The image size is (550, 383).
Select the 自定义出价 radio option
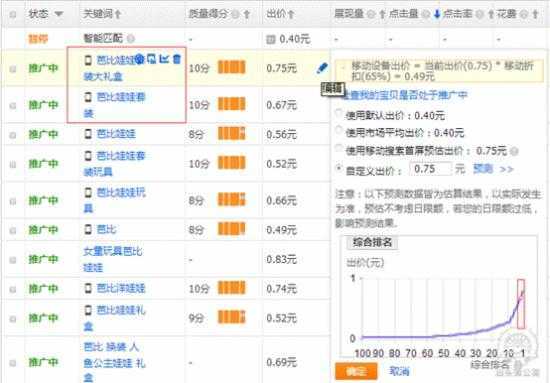339,168
